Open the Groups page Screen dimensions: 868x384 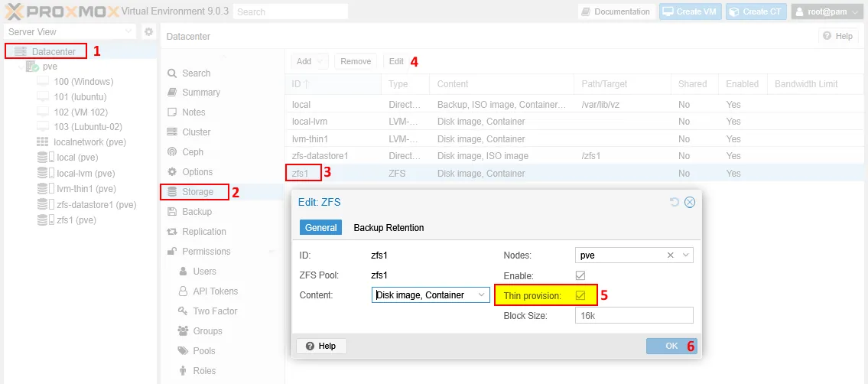tap(207, 331)
